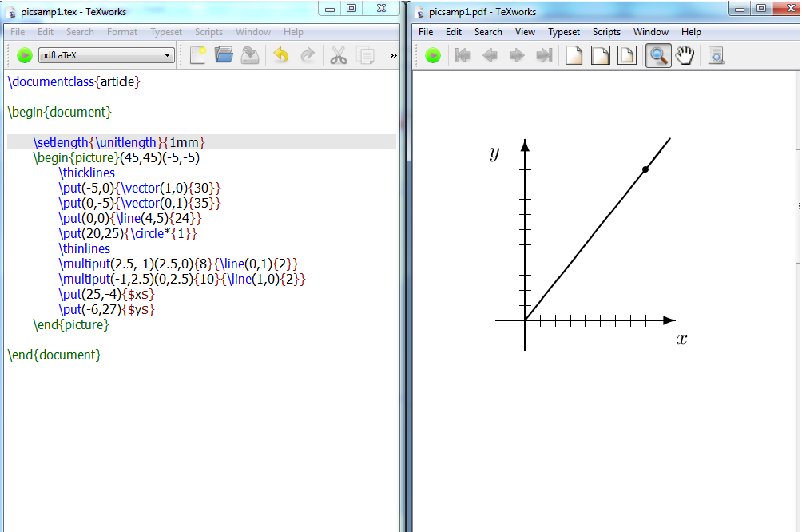Viewport: 802px width, 532px height.
Task: Click the \put(25,-4){$x$} line
Action: [x=106, y=294]
